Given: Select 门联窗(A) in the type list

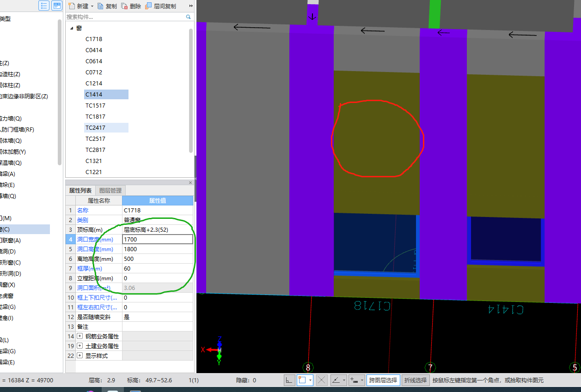Looking at the screenshot, I should (x=11, y=240).
